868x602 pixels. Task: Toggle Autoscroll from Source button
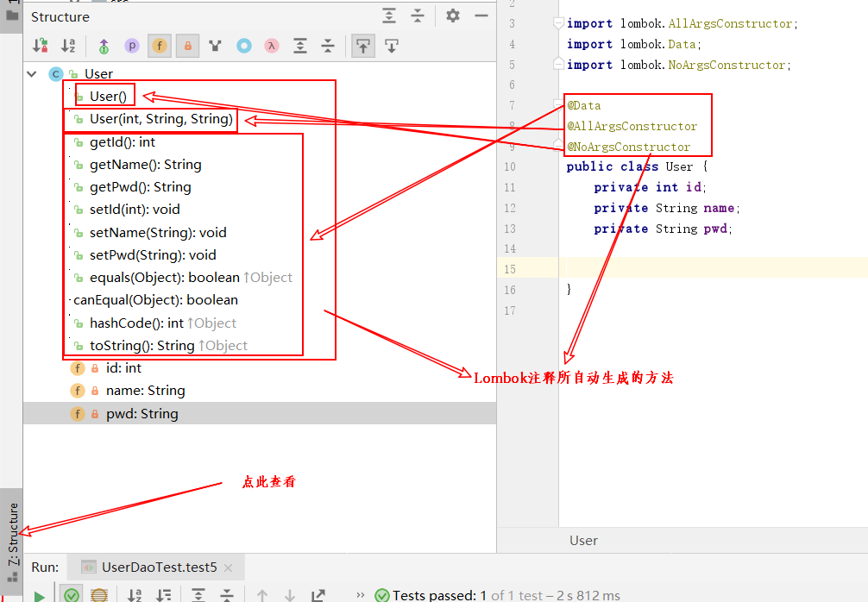pos(392,46)
